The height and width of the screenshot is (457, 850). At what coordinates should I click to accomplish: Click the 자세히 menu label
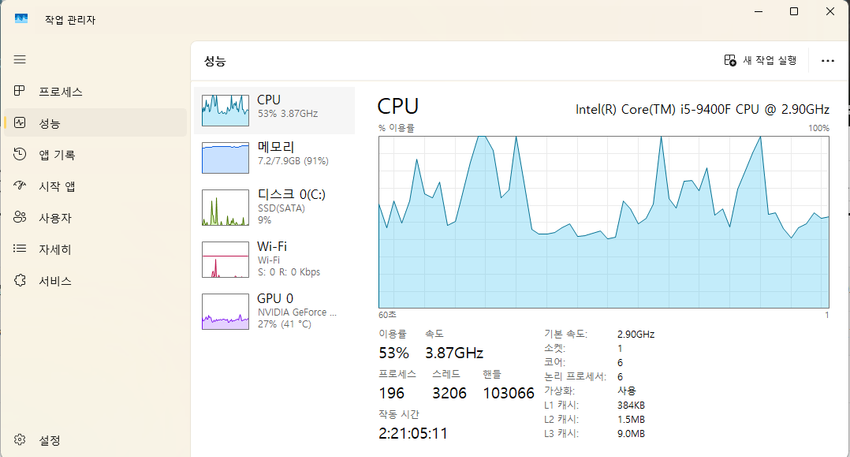coord(55,249)
